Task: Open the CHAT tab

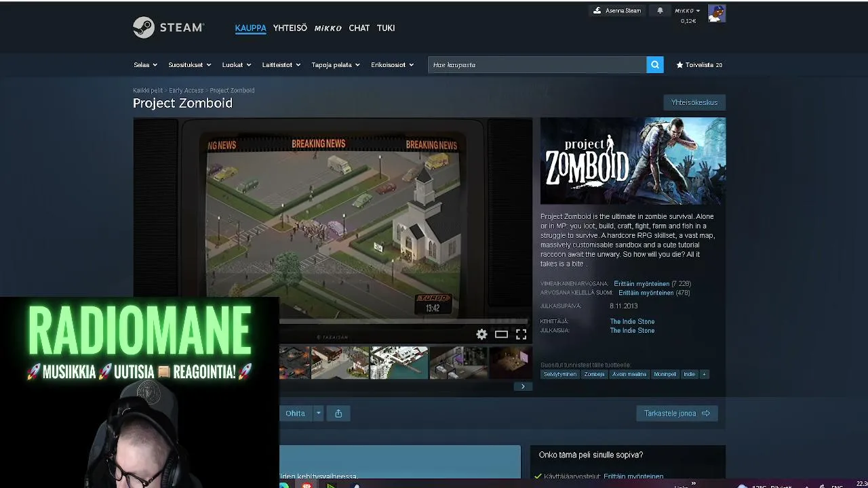Action: (x=359, y=28)
